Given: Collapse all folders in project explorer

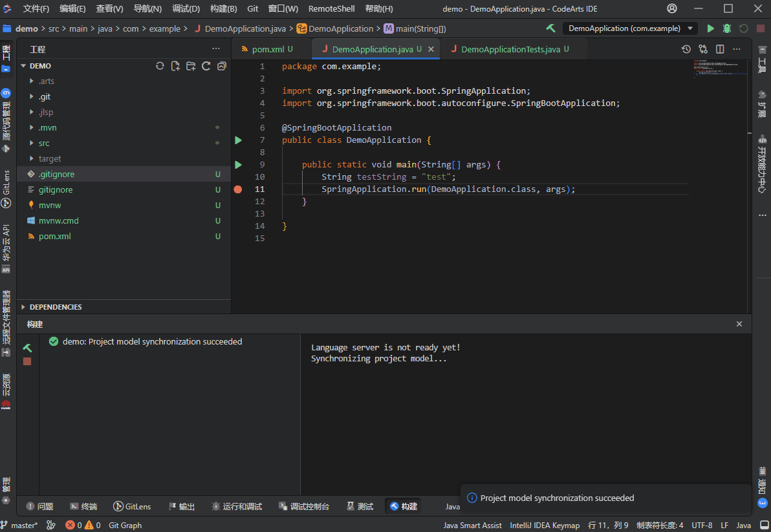Looking at the screenshot, I should tap(222, 66).
